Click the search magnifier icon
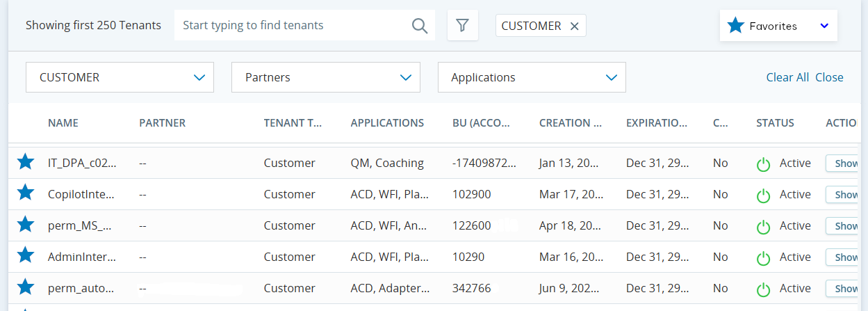Screen dimensions: 868x311 coord(420,26)
